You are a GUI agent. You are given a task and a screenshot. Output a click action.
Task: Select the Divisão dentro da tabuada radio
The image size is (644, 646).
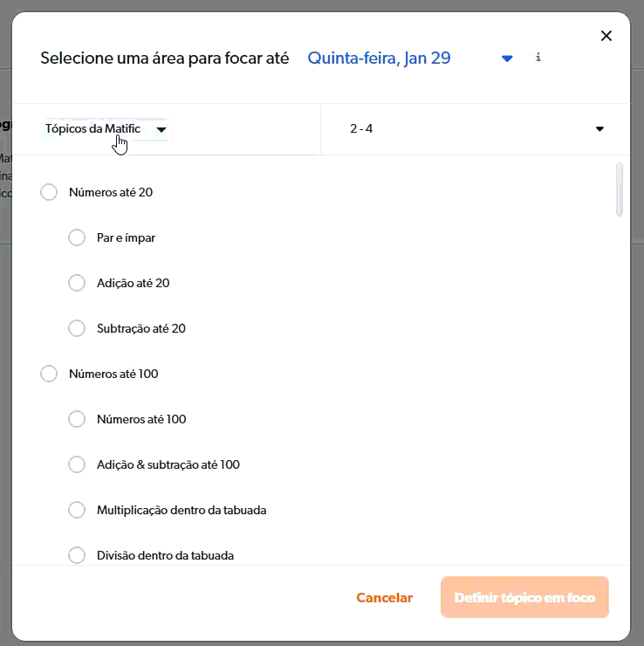(x=77, y=555)
